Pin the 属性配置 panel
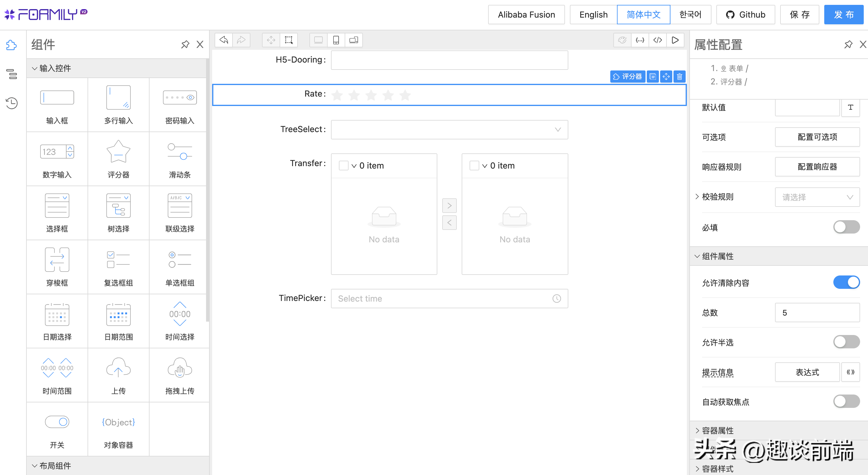The height and width of the screenshot is (475, 868). coord(848,44)
